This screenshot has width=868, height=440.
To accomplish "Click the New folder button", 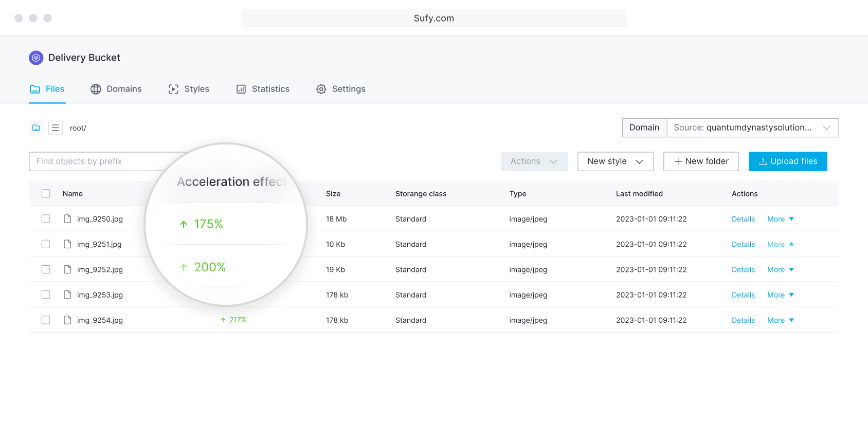I will coord(701,161).
